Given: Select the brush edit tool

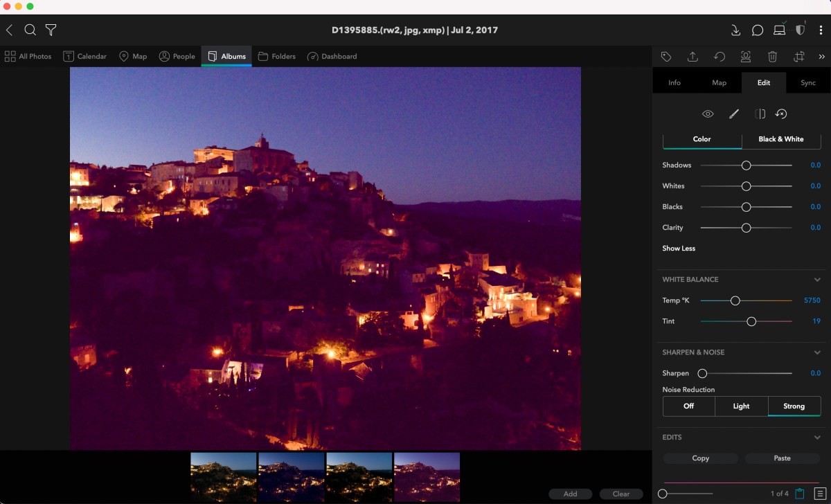Looking at the screenshot, I should [x=734, y=114].
